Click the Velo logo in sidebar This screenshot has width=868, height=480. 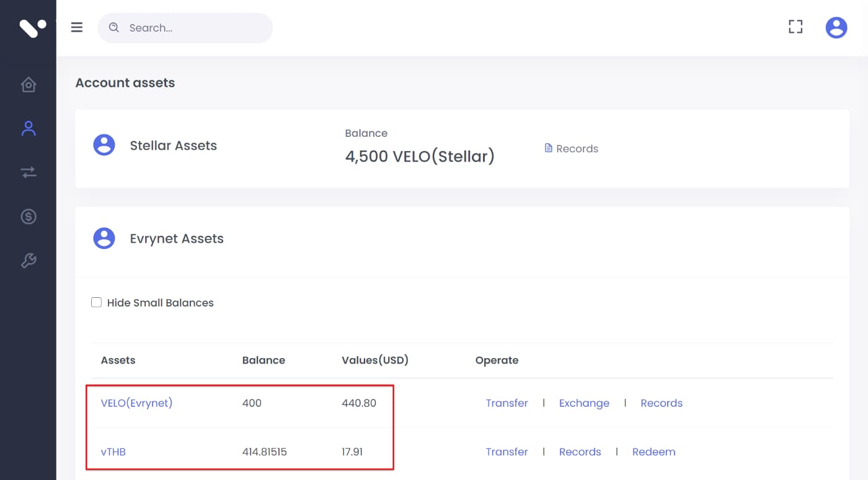click(x=32, y=28)
